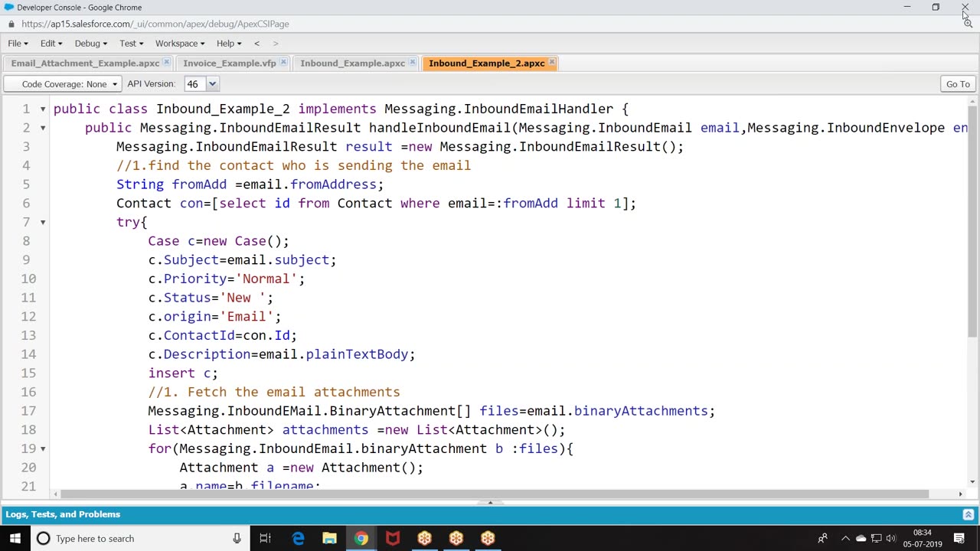The width and height of the screenshot is (980, 551).
Task: Click the 'Normal' string on line 10
Action: (266, 279)
